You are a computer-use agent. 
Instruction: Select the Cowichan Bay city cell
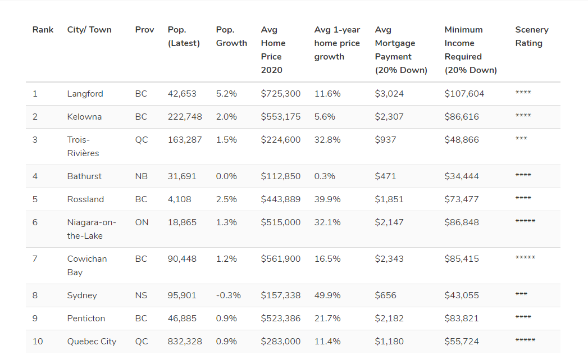(86, 266)
